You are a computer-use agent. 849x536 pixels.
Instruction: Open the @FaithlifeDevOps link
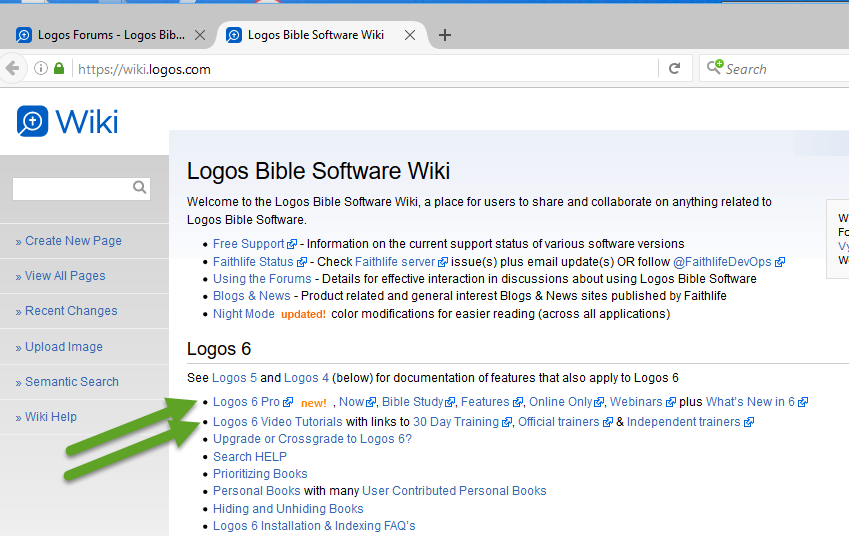tap(722, 262)
